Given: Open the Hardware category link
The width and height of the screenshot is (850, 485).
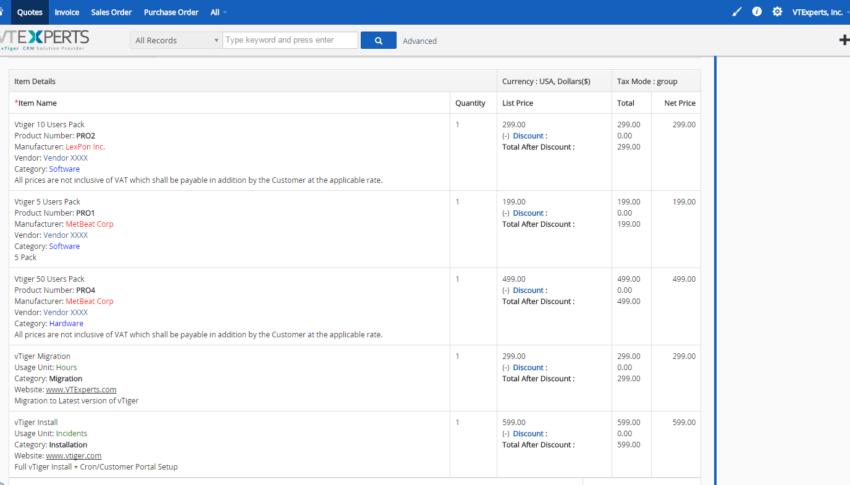Looking at the screenshot, I should point(66,324).
